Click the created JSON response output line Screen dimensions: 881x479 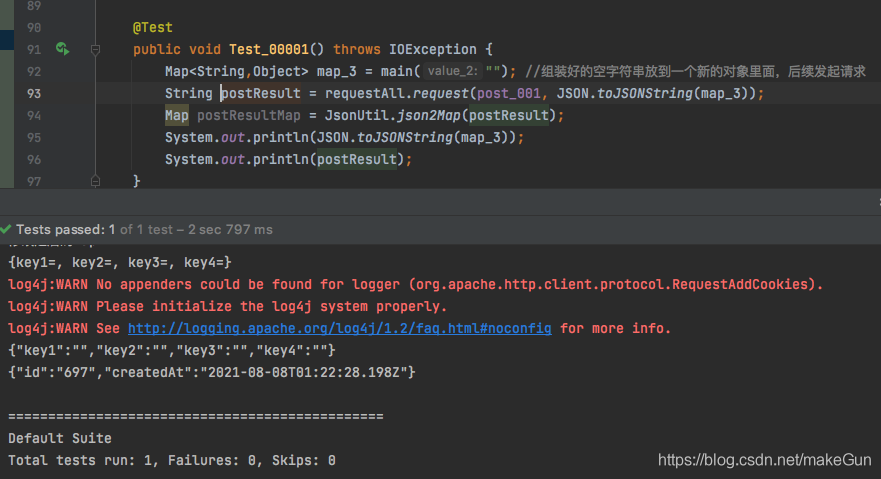pyautogui.click(x=212, y=372)
